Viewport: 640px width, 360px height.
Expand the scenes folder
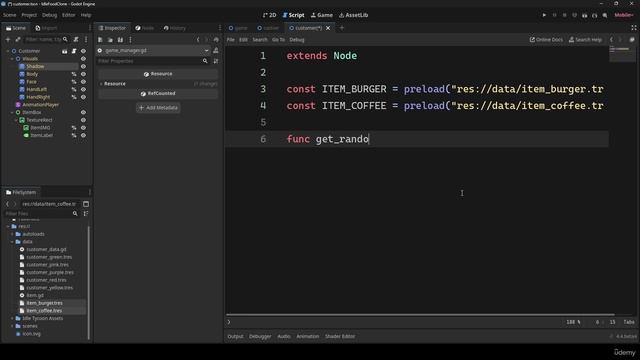coord(12,326)
